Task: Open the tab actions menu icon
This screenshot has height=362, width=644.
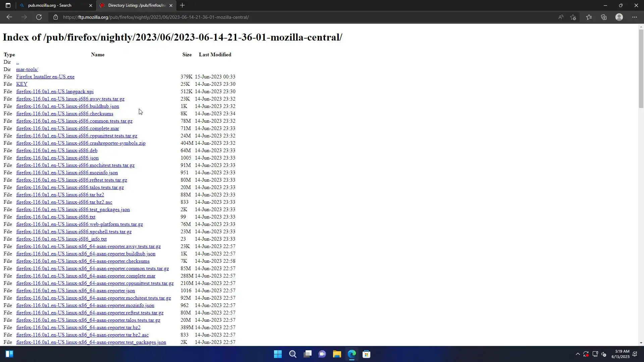Action: tap(8, 5)
